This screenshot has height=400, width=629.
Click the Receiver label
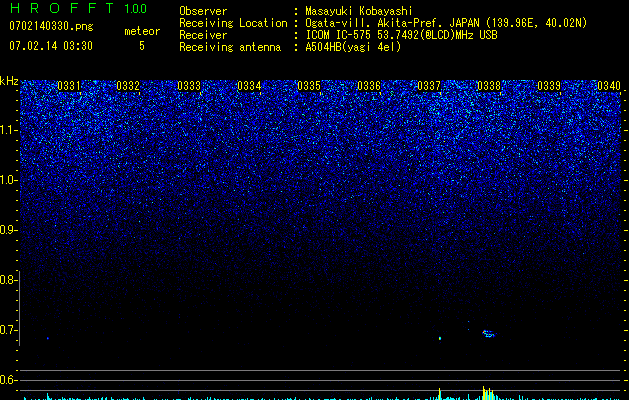[x=203, y=35]
